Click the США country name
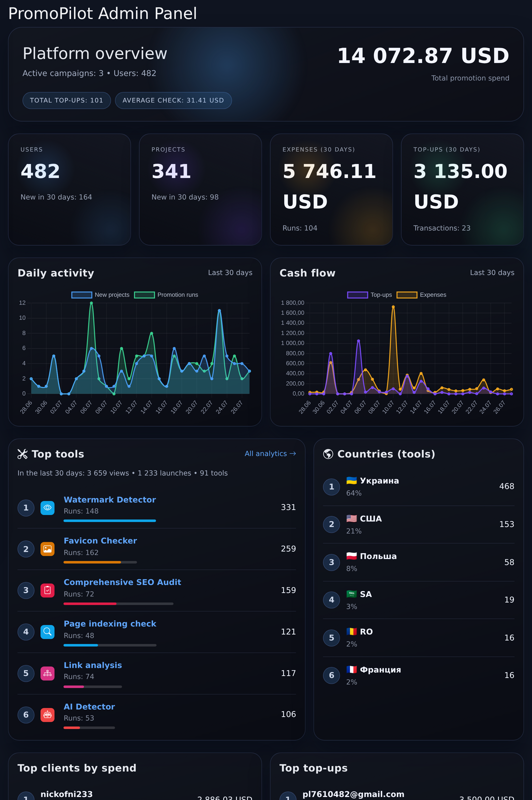The width and height of the screenshot is (532, 800). point(371,519)
